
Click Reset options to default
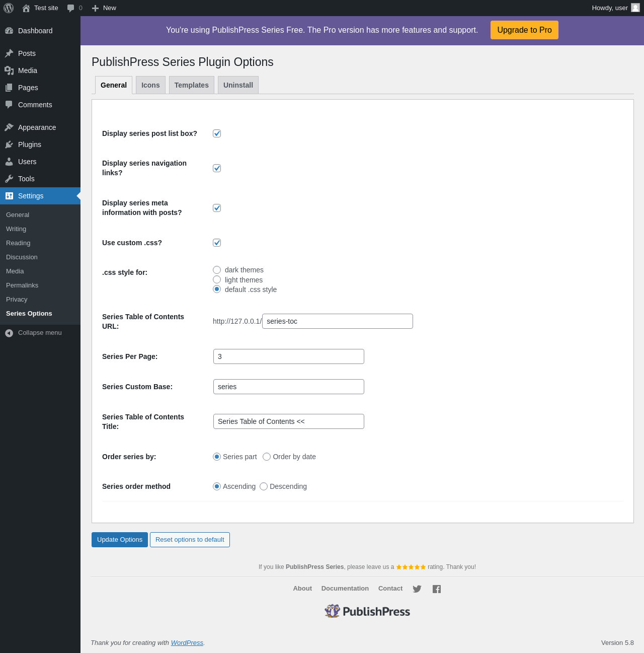pos(190,540)
